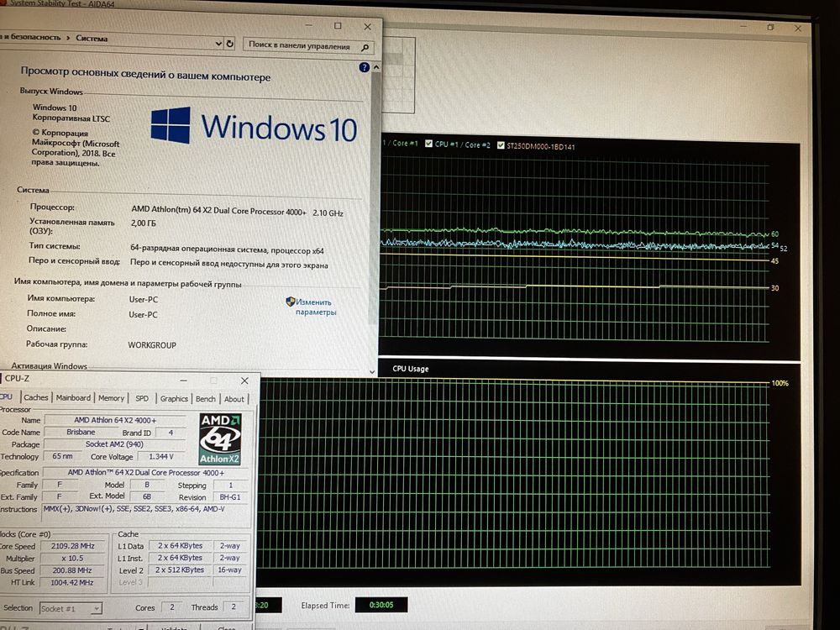The height and width of the screenshot is (630, 840).
Task: Click the Package Socket AM2 (940) field
Action: point(114,444)
